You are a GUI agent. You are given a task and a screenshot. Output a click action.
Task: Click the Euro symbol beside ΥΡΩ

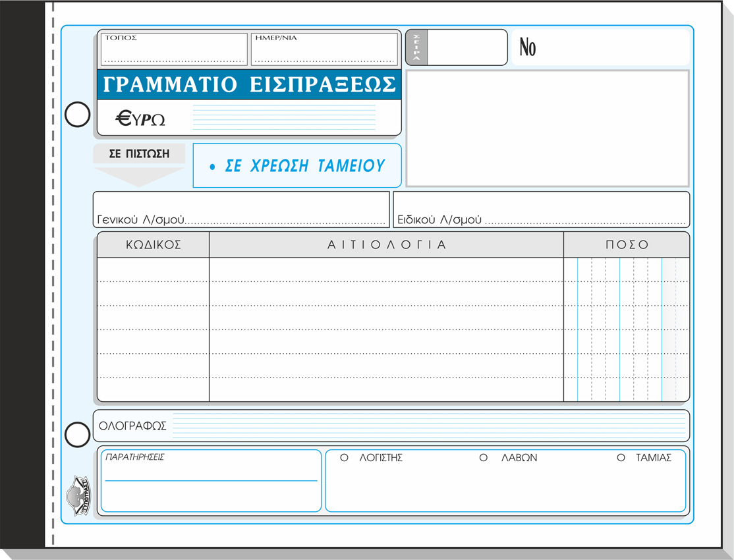[x=124, y=118]
